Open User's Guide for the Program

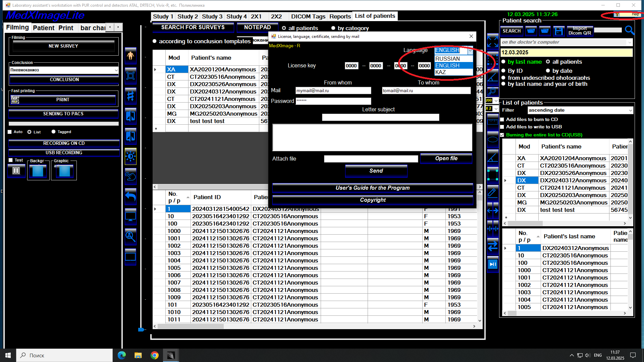tap(372, 188)
